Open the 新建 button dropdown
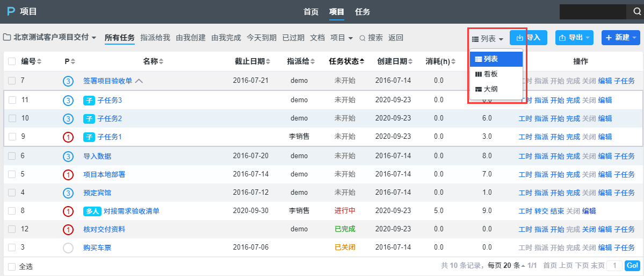Image resolution: width=644 pixels, height=276 pixels. tap(634, 38)
